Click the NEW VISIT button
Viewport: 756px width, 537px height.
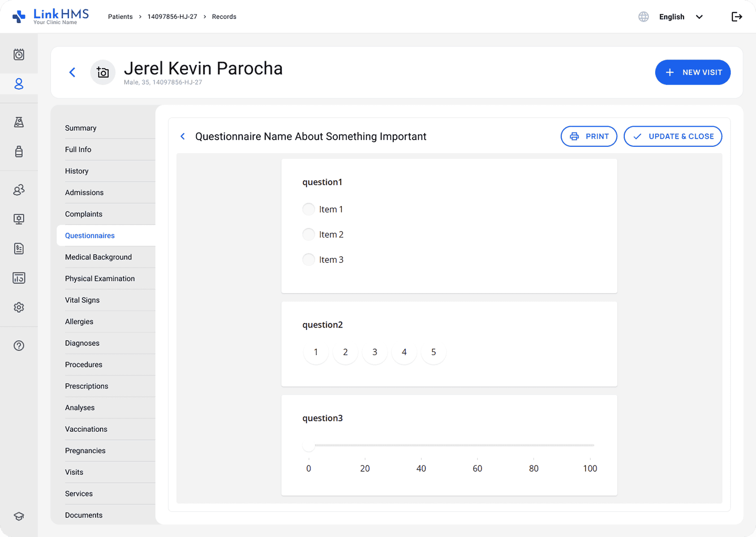pyautogui.click(x=692, y=72)
